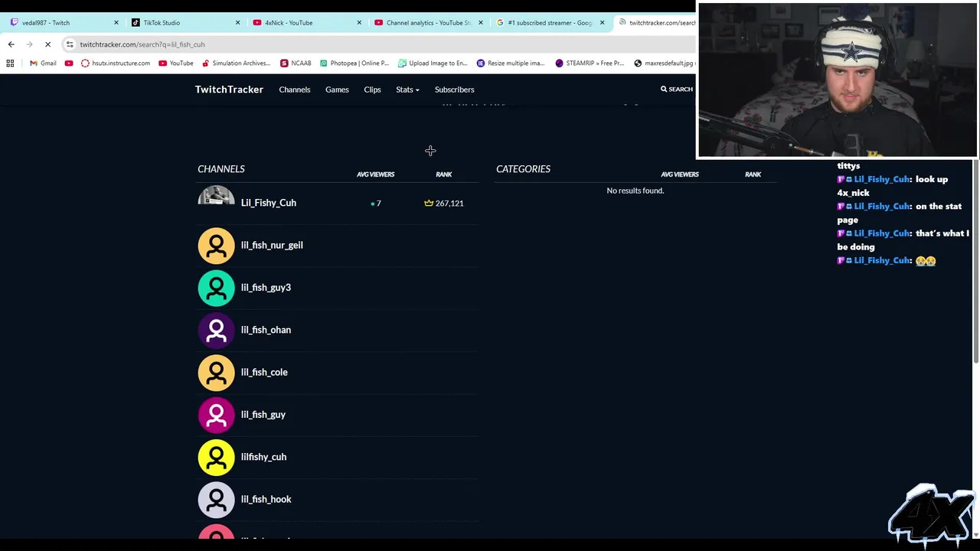Open the red YouTube icon-only bookmark
This screenshot has width=980, height=551.
pyautogui.click(x=69, y=64)
